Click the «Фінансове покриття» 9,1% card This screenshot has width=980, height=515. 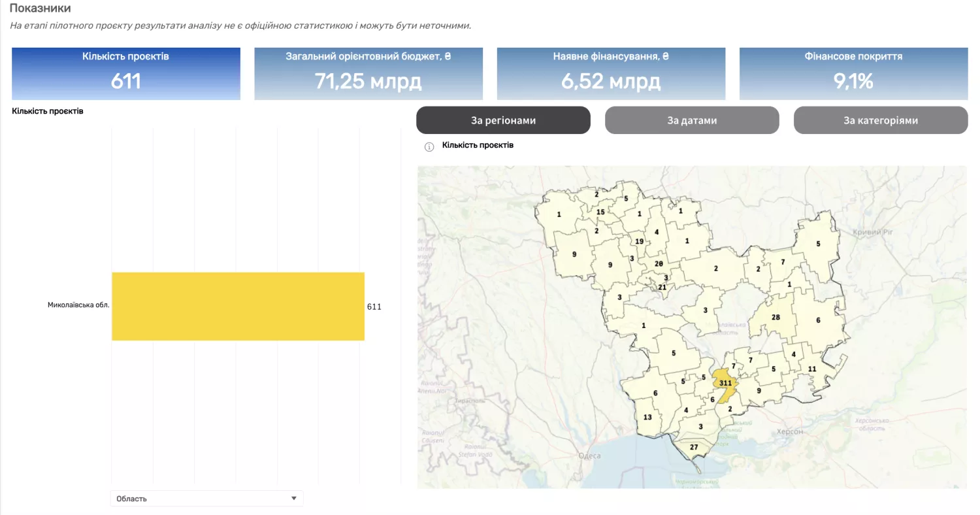tap(853, 73)
